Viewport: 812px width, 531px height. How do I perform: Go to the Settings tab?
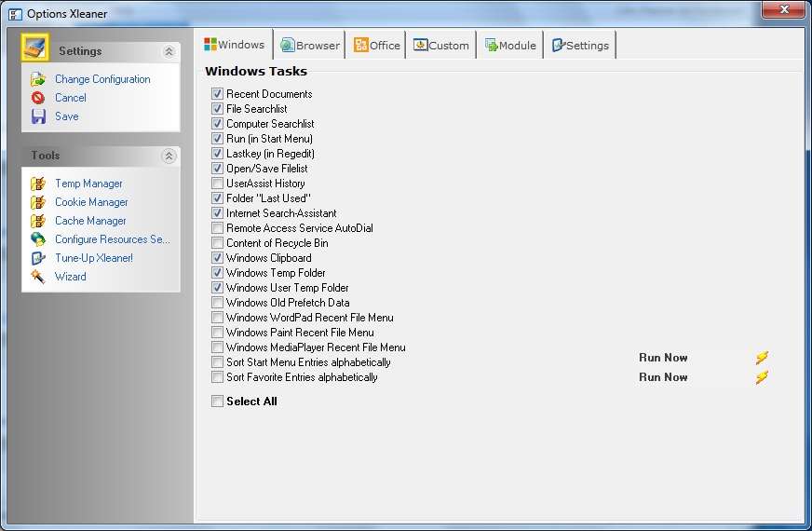click(580, 46)
